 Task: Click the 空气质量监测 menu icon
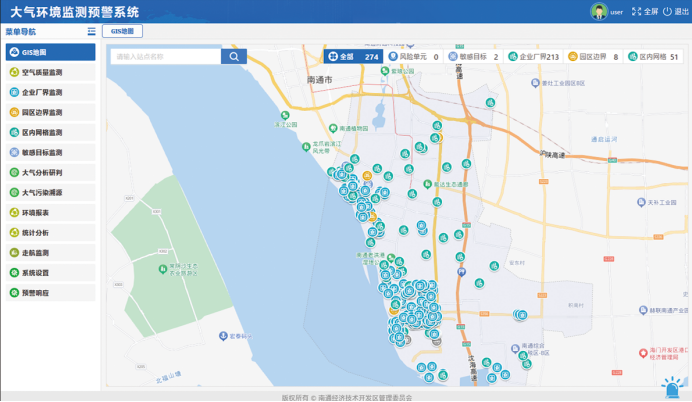(x=14, y=72)
